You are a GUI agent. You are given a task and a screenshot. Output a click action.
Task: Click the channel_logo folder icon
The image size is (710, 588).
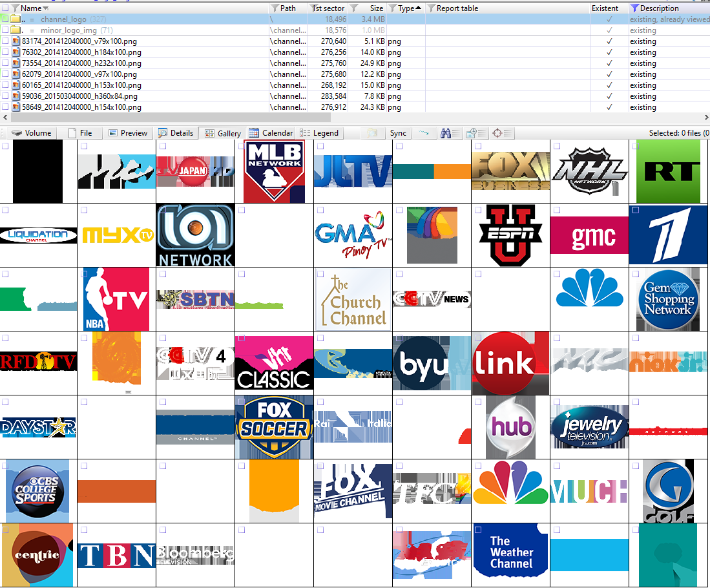[15, 19]
